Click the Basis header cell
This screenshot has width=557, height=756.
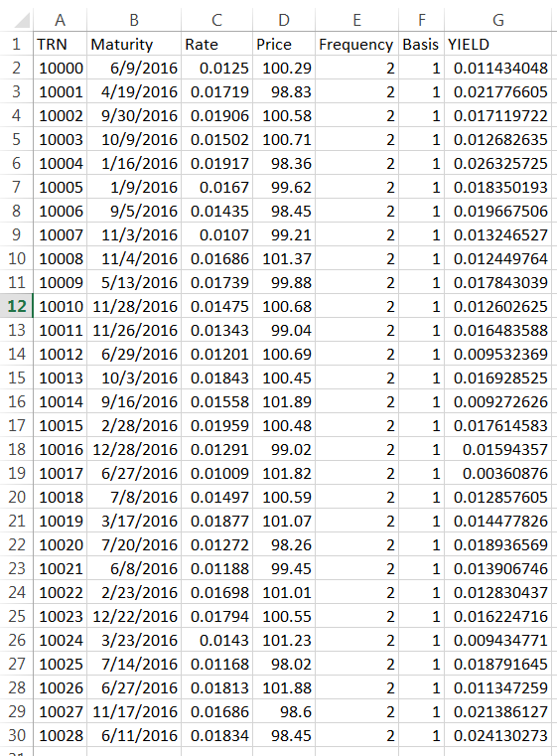tap(422, 44)
